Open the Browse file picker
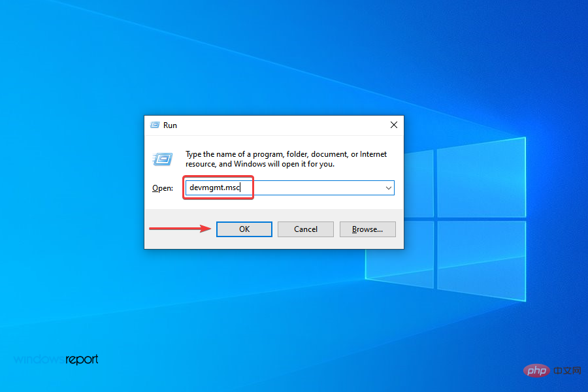The height and width of the screenshot is (392, 588). [367, 229]
